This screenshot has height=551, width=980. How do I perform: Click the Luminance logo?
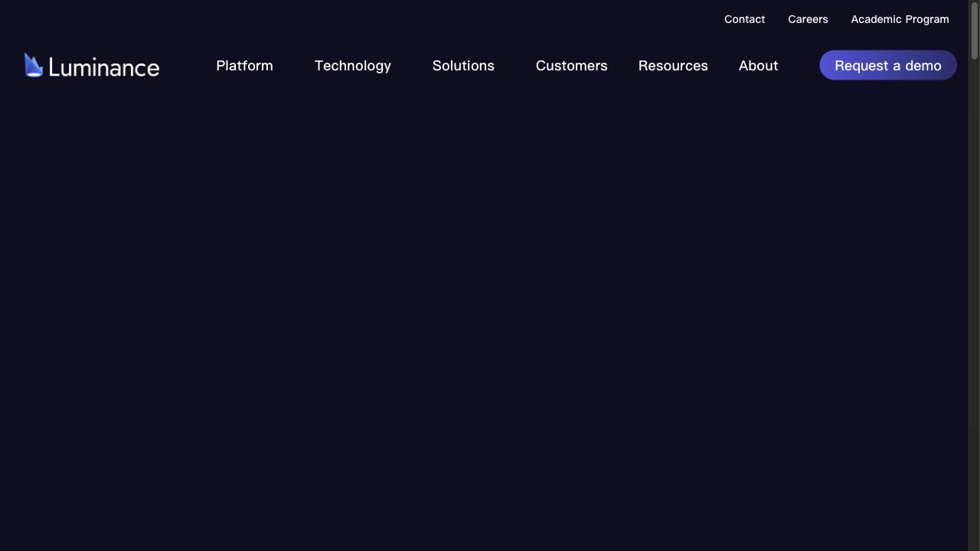click(x=92, y=66)
